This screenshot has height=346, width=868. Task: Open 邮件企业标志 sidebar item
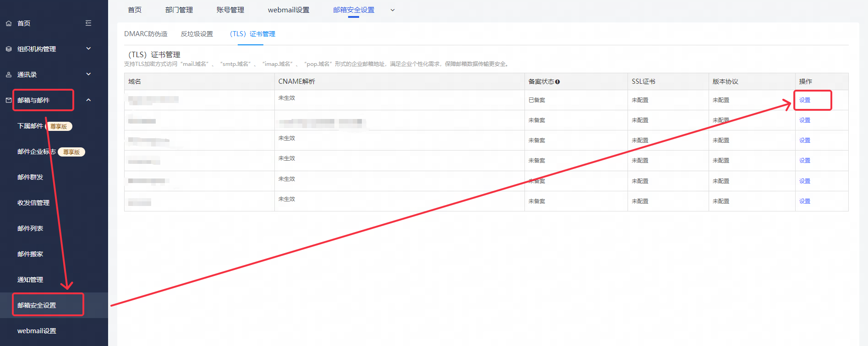point(37,151)
